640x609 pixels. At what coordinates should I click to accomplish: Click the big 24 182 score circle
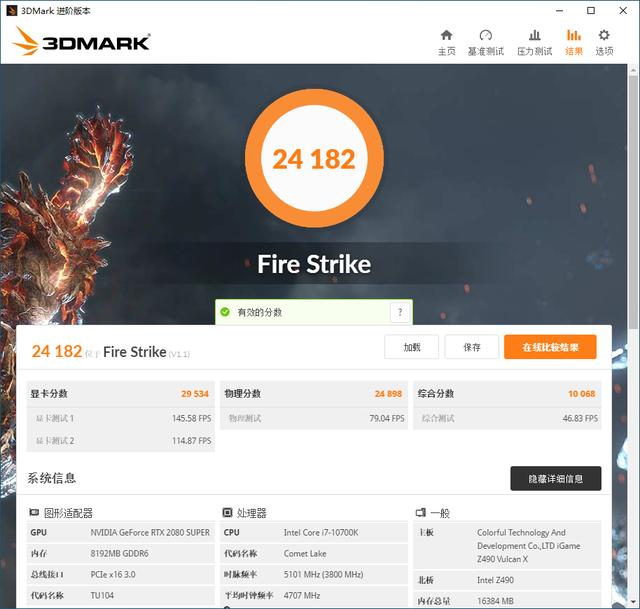(314, 158)
